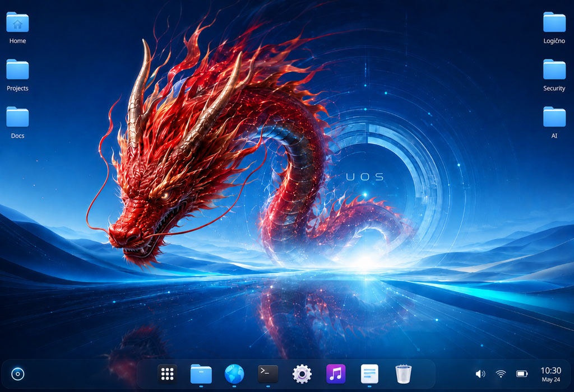Image resolution: width=574 pixels, height=392 pixels.
Task: Launch the web browser globe icon
Action: pyautogui.click(x=234, y=374)
